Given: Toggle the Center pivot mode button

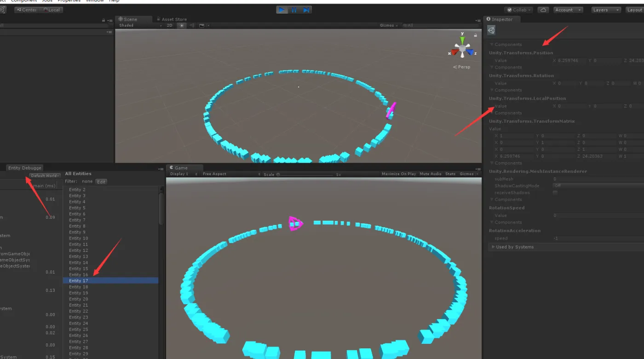Looking at the screenshot, I should click(27, 10).
